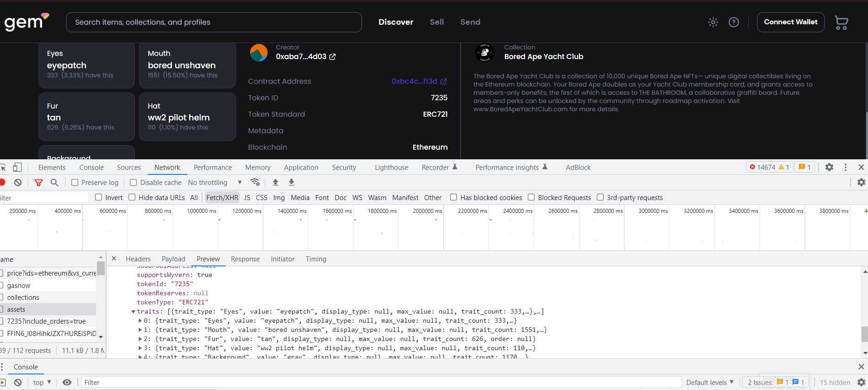Enable the Preserve log checkbox
The height and width of the screenshot is (390, 868).
tap(75, 182)
